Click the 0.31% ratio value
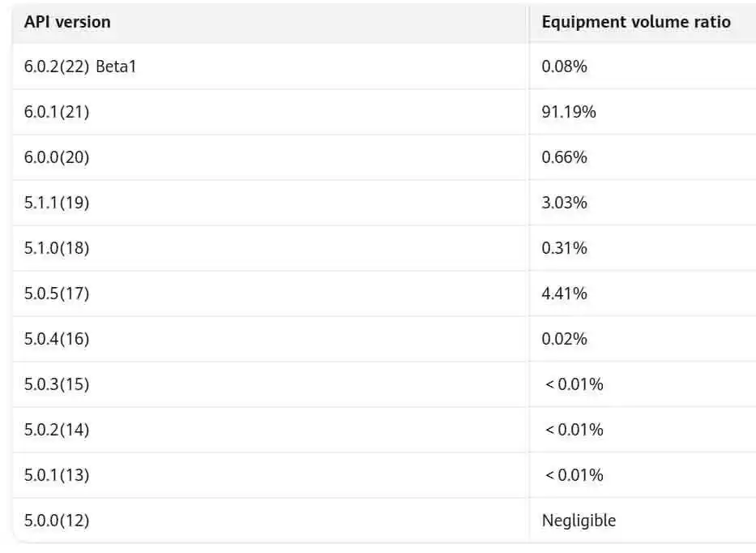Viewport: 756px width, 553px height. coord(564,248)
